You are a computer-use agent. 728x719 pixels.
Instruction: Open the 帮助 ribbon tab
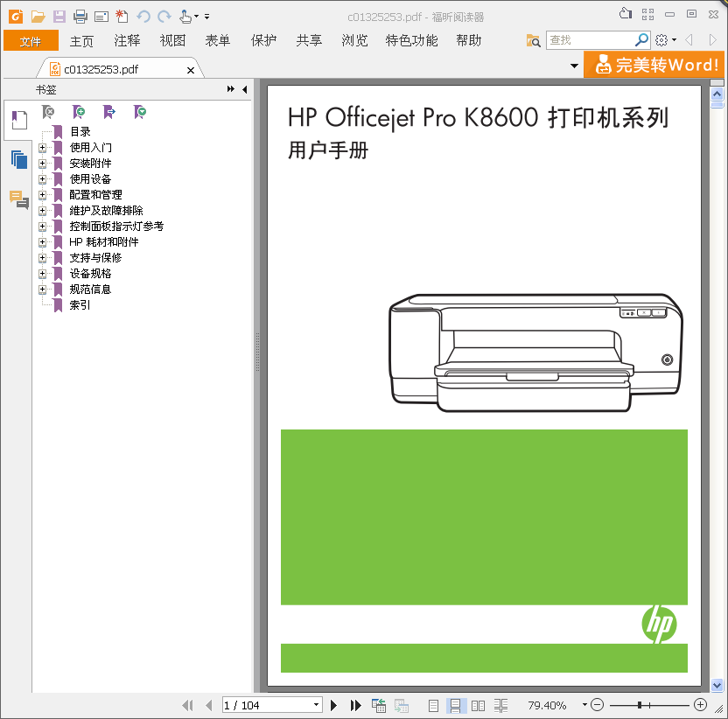(x=468, y=41)
